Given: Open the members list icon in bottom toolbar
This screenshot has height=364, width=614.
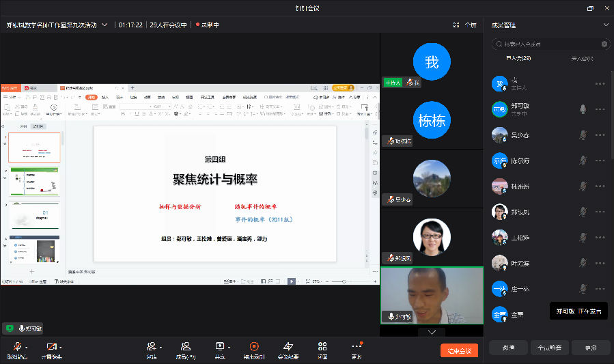Looking at the screenshot, I should (x=185, y=347).
